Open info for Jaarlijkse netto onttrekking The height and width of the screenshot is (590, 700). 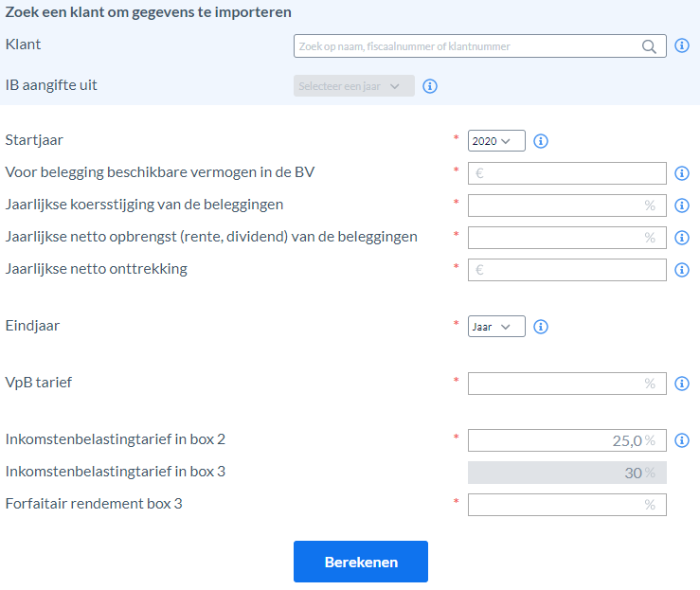coord(682,270)
